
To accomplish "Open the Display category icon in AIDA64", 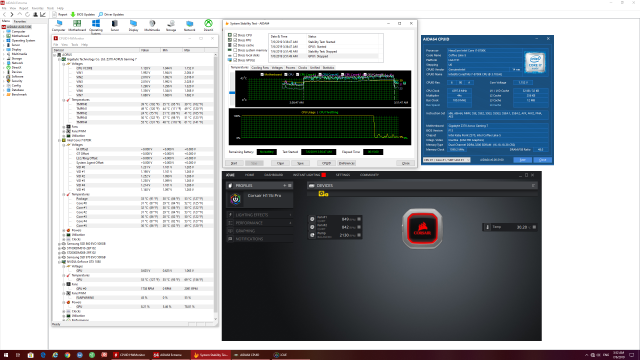I will click(133, 25).
